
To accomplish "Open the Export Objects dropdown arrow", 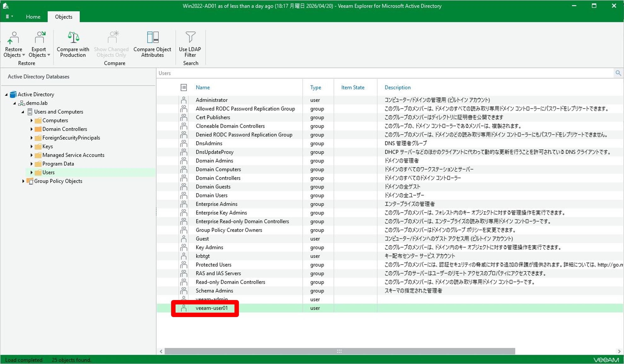I will 49,55.
